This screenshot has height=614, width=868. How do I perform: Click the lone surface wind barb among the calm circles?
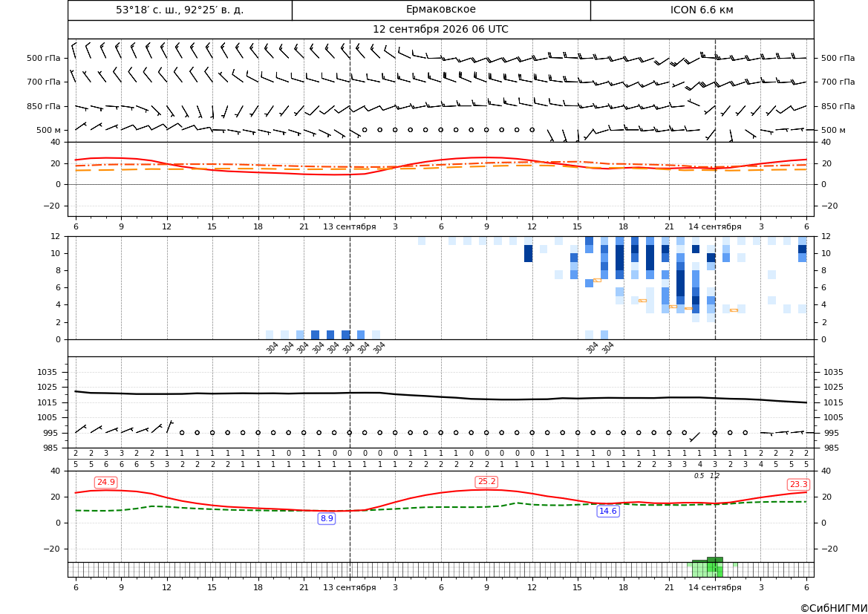coord(695,437)
